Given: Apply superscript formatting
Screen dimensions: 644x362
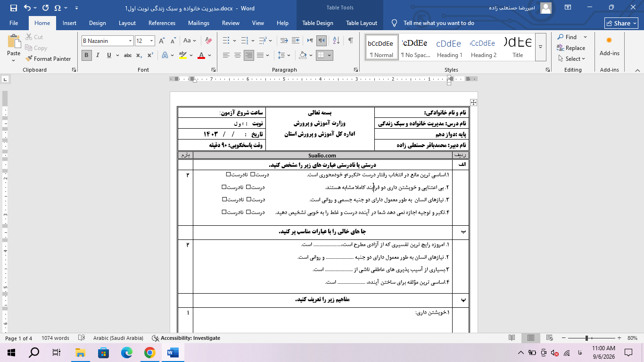Looking at the screenshot, I should [150, 55].
